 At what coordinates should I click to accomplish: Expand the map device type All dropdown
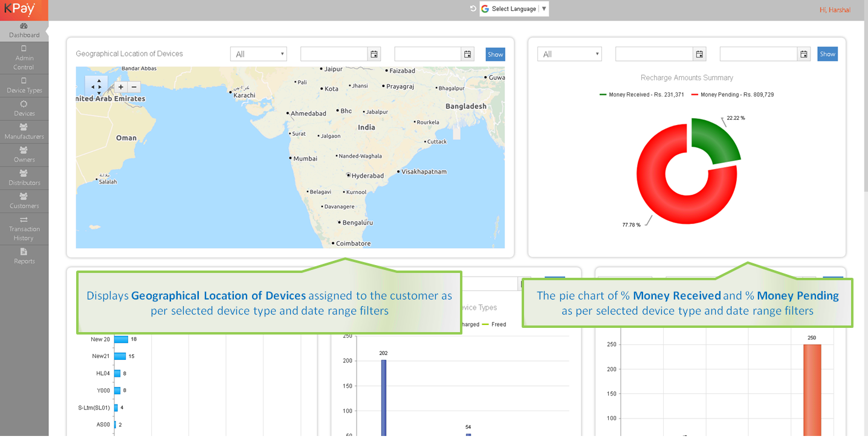click(258, 54)
